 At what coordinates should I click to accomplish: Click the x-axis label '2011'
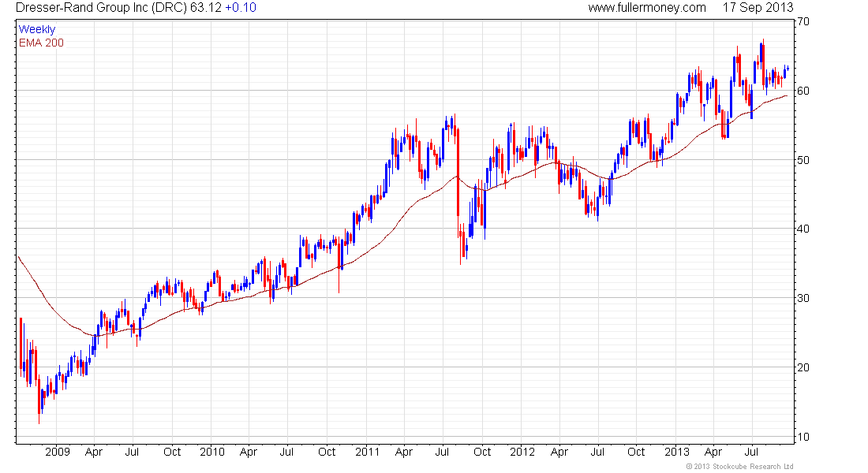click(367, 452)
